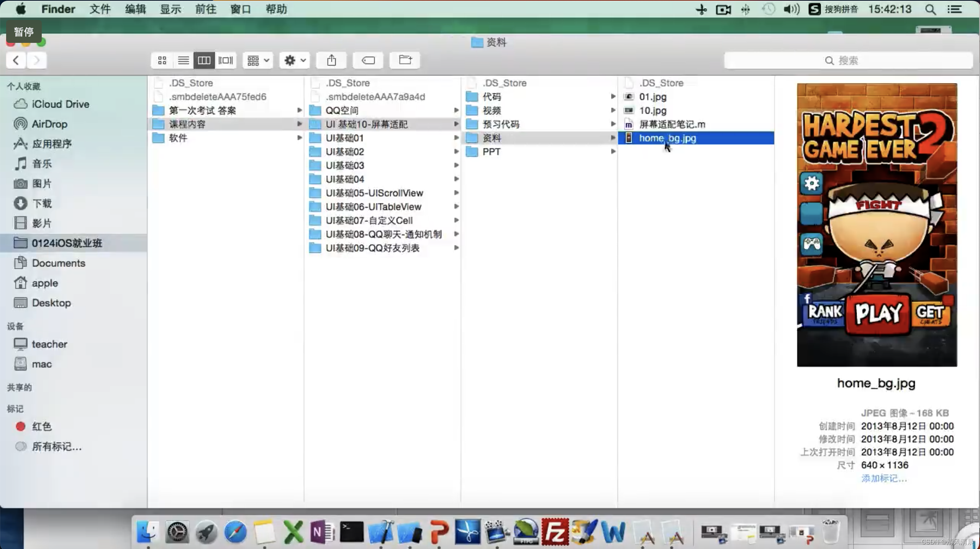Launch FileZilla from the Dock
The width and height of the screenshot is (980, 549).
pos(555,531)
